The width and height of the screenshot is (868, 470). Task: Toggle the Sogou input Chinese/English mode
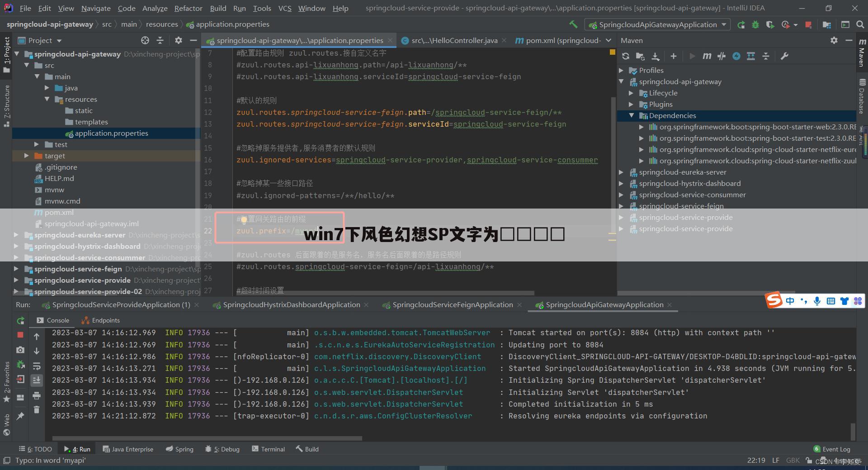(x=790, y=301)
